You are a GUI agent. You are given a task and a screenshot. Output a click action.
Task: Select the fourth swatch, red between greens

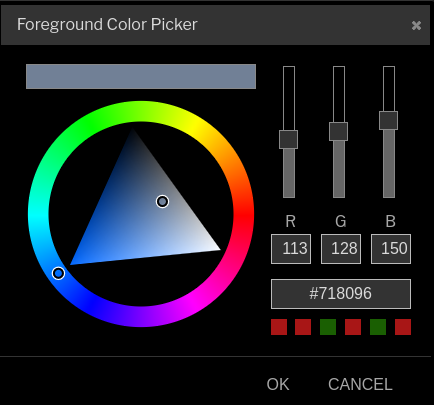(353, 327)
